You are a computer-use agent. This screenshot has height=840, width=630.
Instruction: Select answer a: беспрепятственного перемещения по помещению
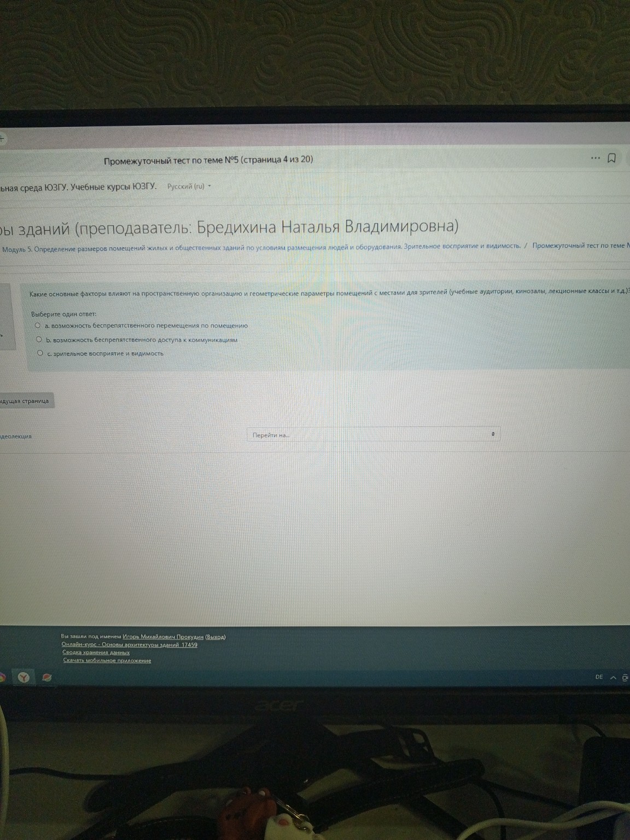pos(38,325)
